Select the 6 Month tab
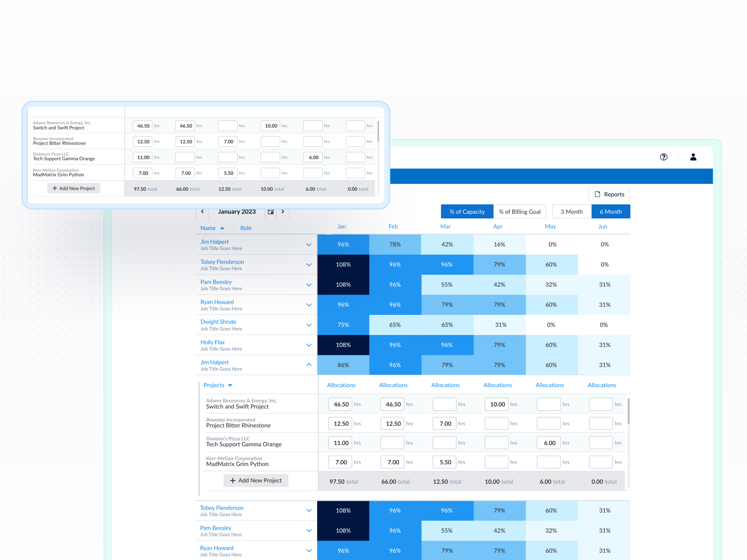 pos(610,212)
